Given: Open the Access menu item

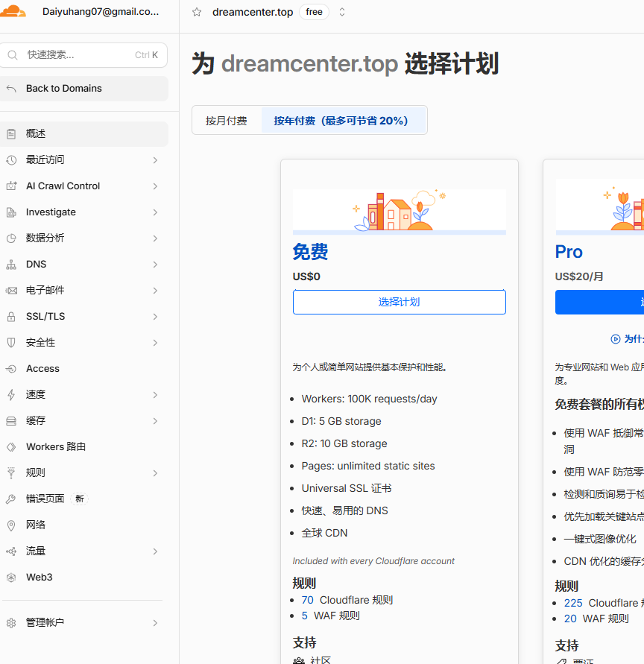Looking at the screenshot, I should point(84,369).
